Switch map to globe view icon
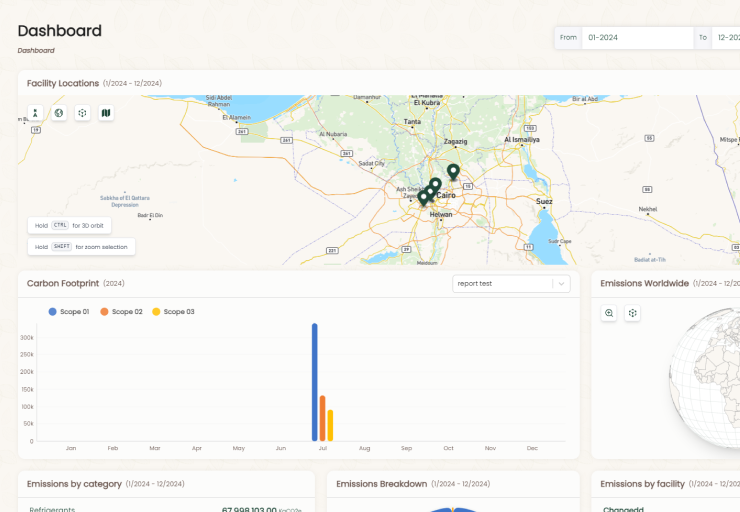This screenshot has width=740, height=512. click(59, 113)
